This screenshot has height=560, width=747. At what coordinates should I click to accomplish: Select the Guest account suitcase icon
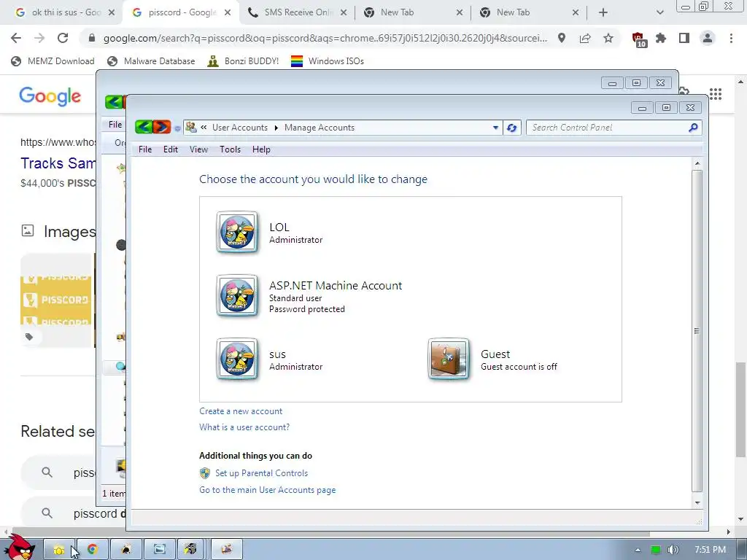click(449, 359)
